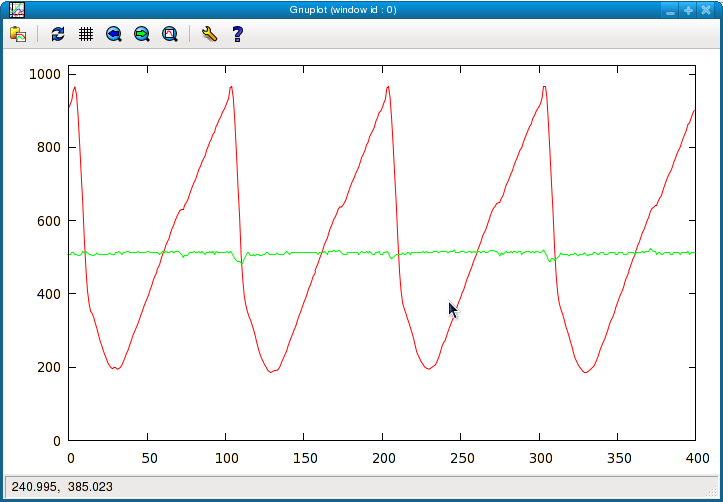Click the y-axis label 1000
The height and width of the screenshot is (502, 723).
coord(45,74)
